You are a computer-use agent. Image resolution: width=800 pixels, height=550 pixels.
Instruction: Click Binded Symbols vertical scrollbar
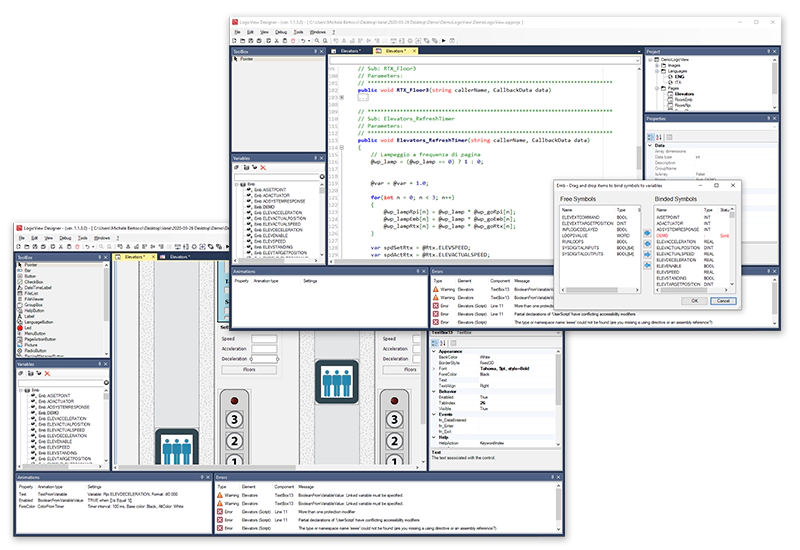pyautogui.click(x=733, y=247)
